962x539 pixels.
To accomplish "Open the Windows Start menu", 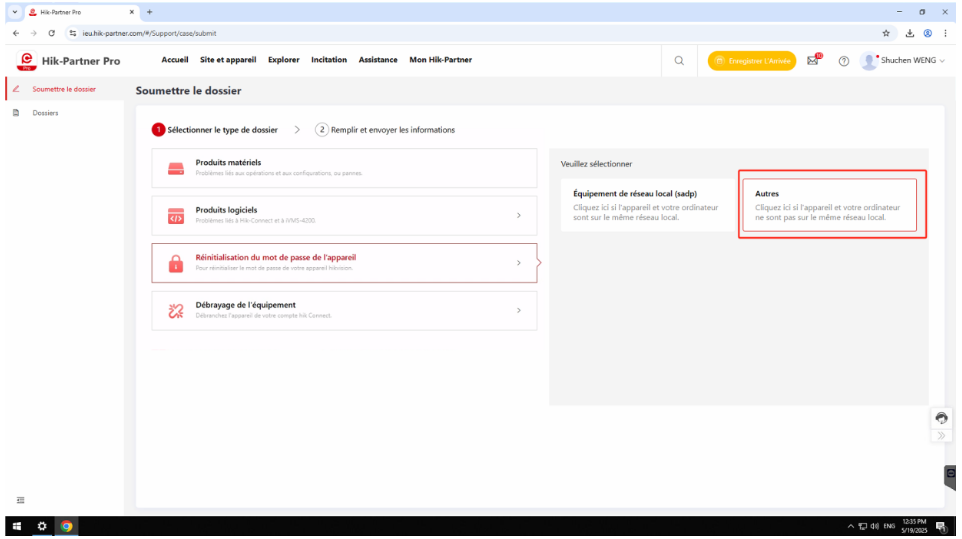I will point(17,526).
